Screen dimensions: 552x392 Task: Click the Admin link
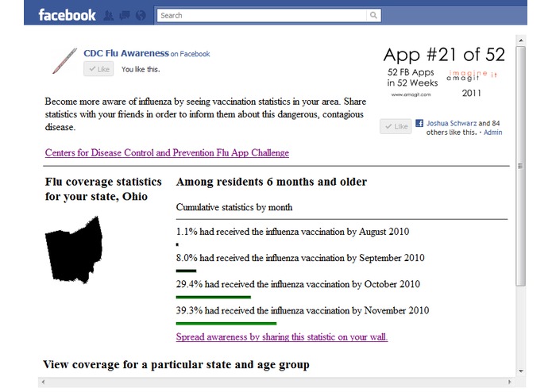[493, 133]
